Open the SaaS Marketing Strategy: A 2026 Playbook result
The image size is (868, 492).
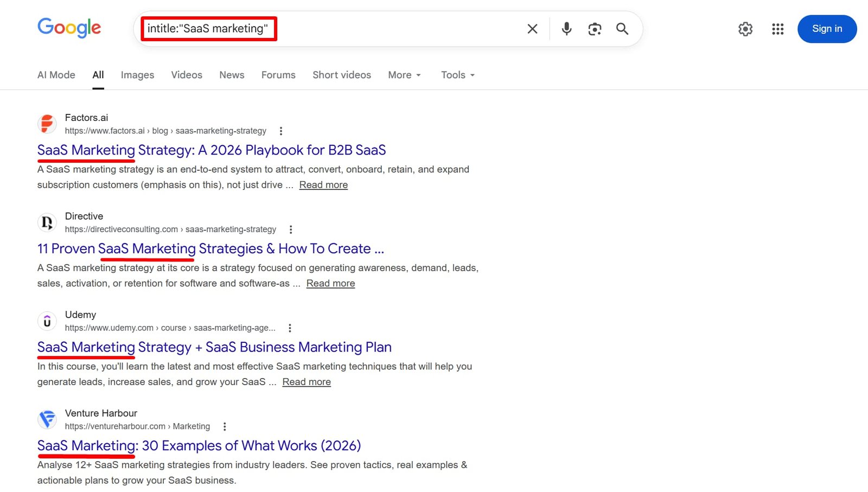211,150
